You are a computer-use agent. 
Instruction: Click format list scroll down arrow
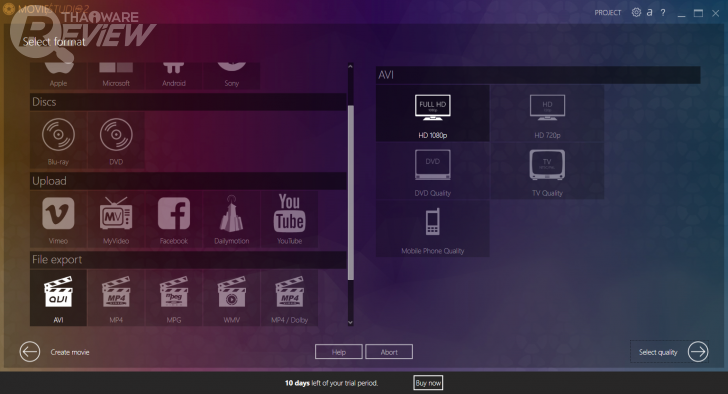351,322
